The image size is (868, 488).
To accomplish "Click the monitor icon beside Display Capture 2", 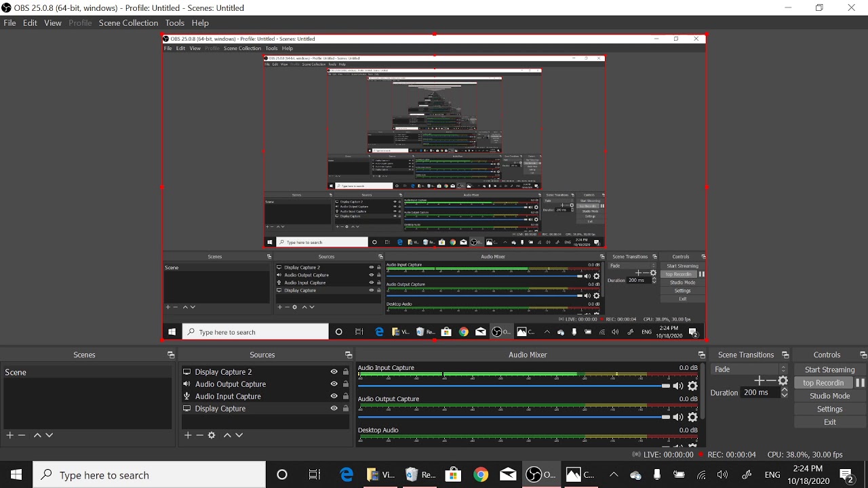I will (187, 372).
